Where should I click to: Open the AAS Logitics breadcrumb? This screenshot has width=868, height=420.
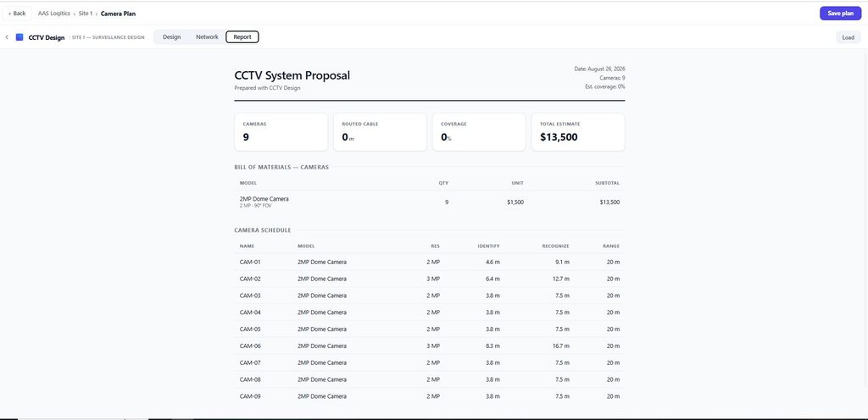[x=53, y=14]
